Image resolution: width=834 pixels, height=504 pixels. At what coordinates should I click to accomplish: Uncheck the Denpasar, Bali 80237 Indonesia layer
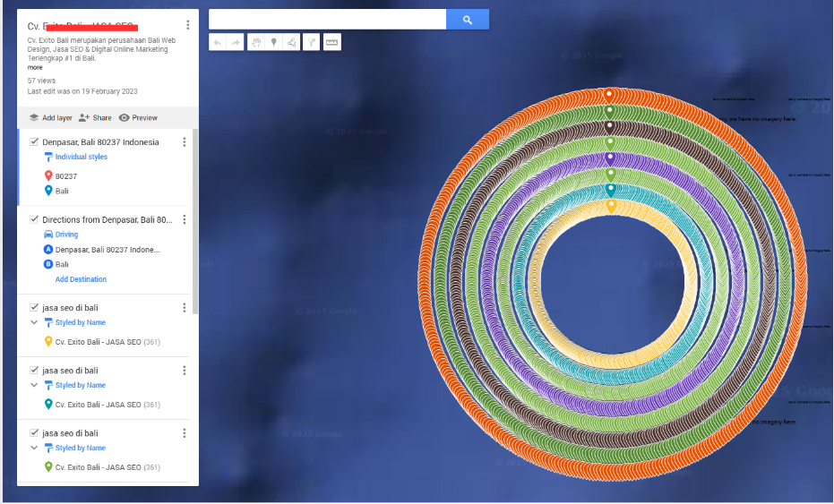tap(34, 141)
